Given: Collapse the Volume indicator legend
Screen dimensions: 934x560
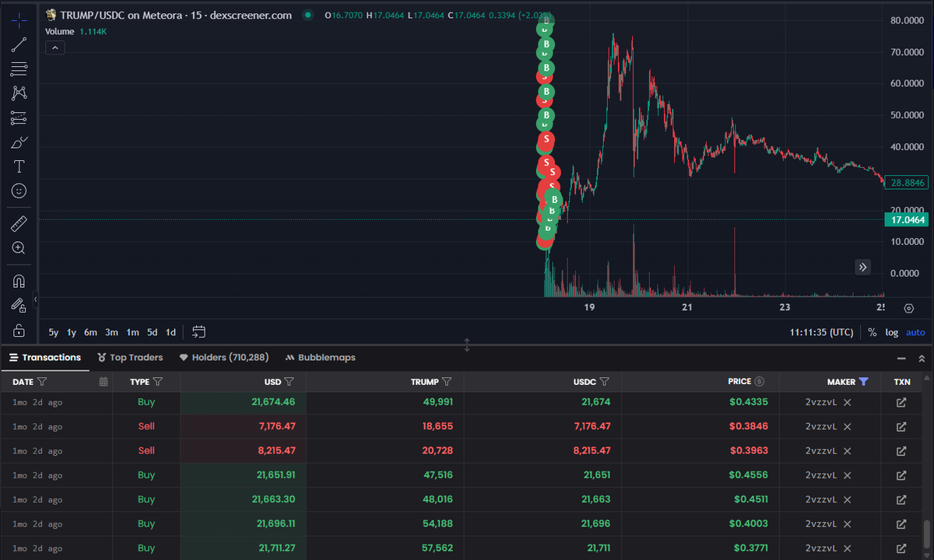Looking at the screenshot, I should (54, 47).
